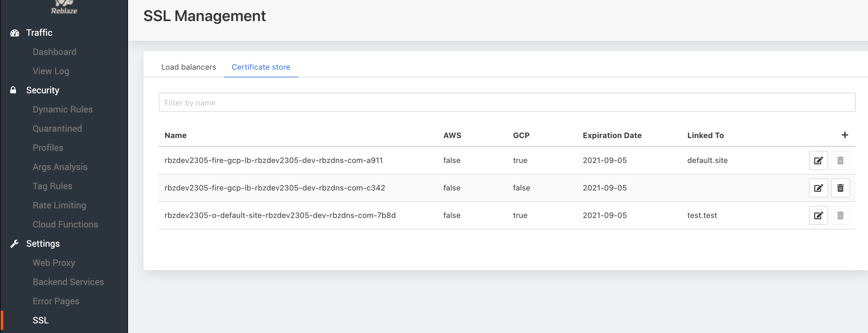Toggle the Settings sidebar section
The height and width of the screenshot is (333, 868).
[x=43, y=244]
